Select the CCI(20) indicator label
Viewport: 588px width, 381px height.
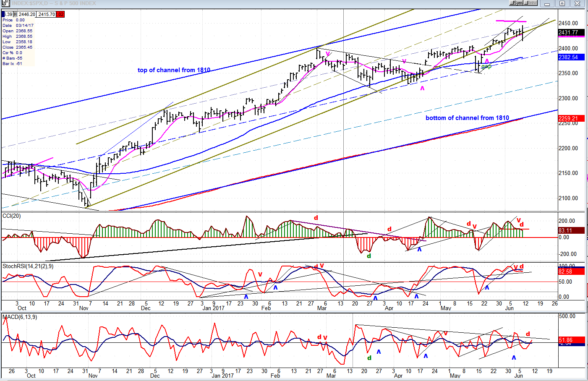click(x=11, y=216)
